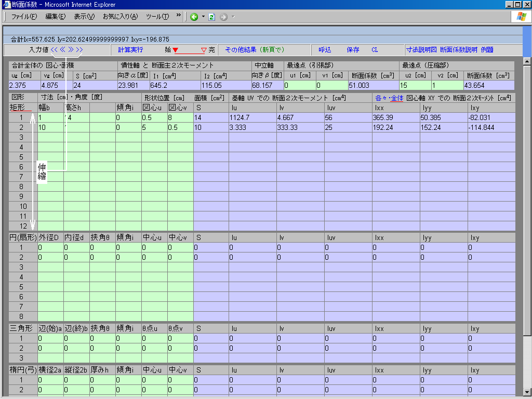Click the hollow red end triangle marker
The width and height of the screenshot is (532, 399).
(x=204, y=50)
